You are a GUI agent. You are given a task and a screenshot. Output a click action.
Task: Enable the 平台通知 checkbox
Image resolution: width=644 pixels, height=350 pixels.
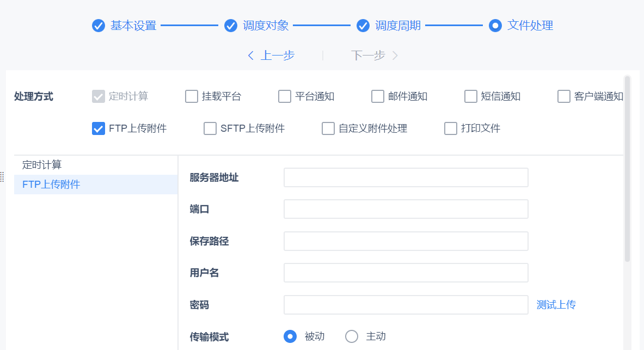click(x=285, y=96)
